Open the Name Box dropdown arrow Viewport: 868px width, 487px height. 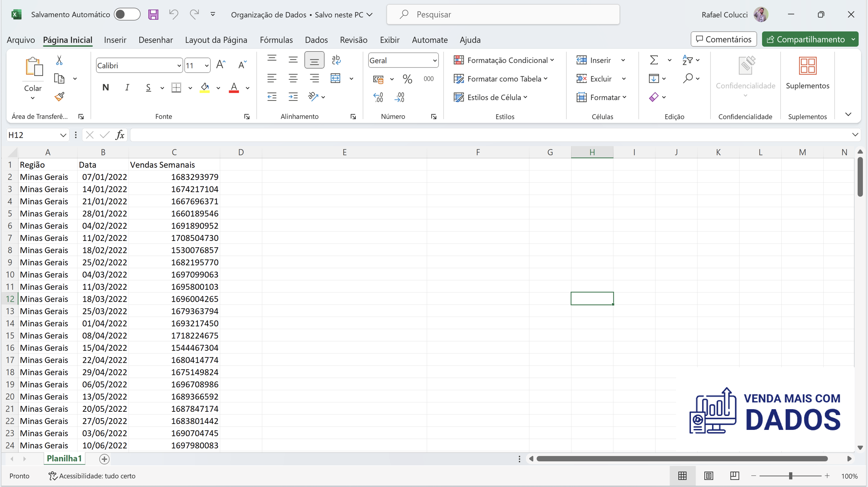pos(63,135)
